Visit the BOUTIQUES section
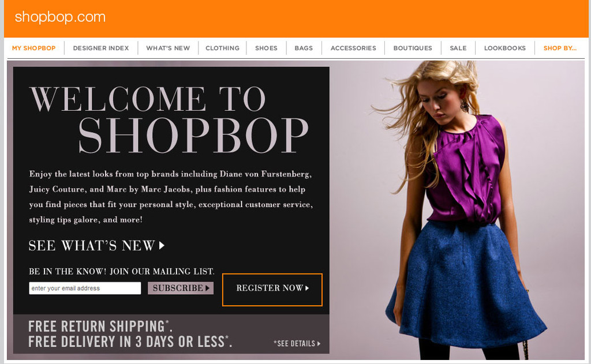 (x=413, y=48)
